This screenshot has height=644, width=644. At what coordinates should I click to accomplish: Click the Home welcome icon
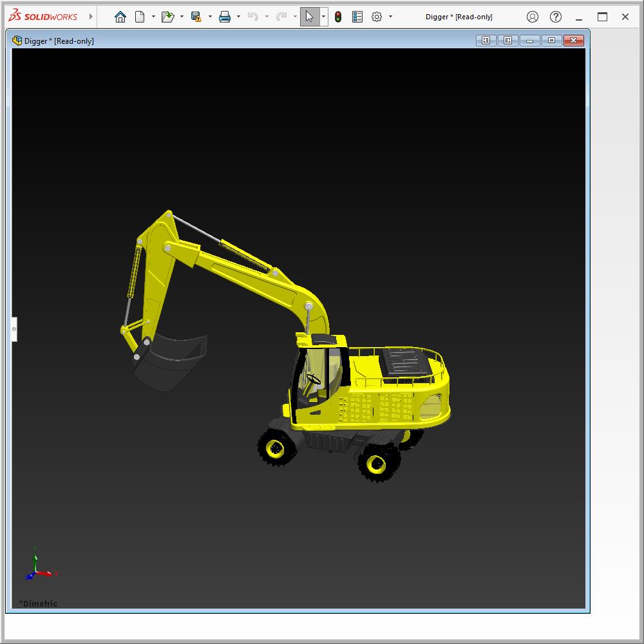pyautogui.click(x=120, y=17)
